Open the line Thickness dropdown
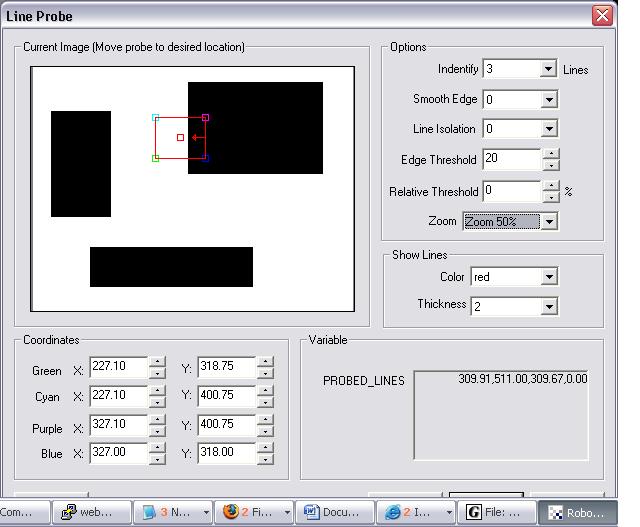Image resolution: width=640 pixels, height=527 pixels. 548,306
